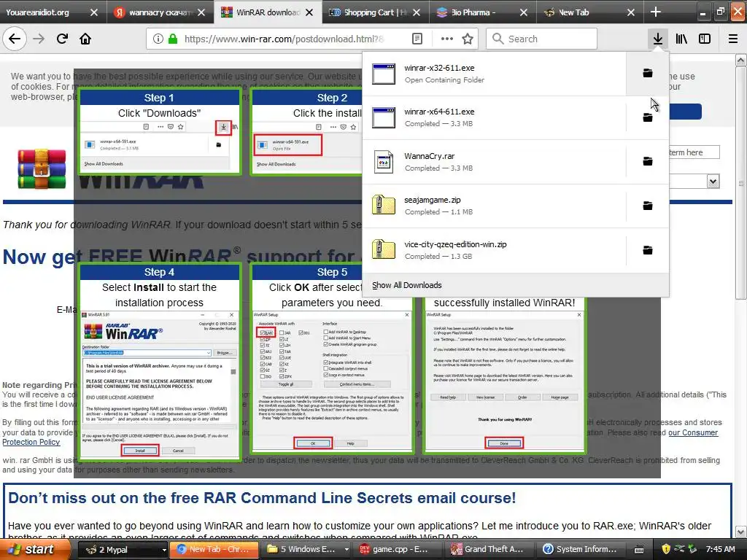Open folder containing seajamgame.zip
Screen dimensions: 747x560
[648, 206]
